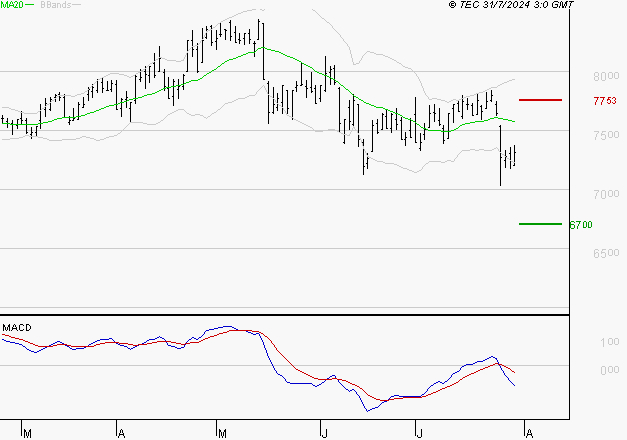Click the first A month marker
Screen dimensions: 627x440
122,434
